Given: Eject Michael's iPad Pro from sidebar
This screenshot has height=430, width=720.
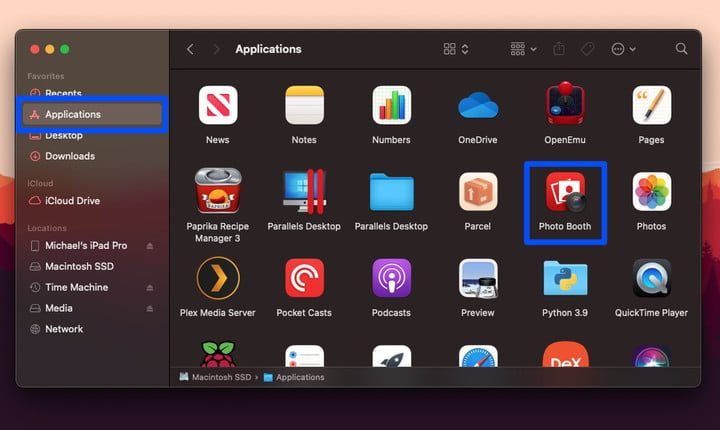Looking at the screenshot, I should pos(150,246).
